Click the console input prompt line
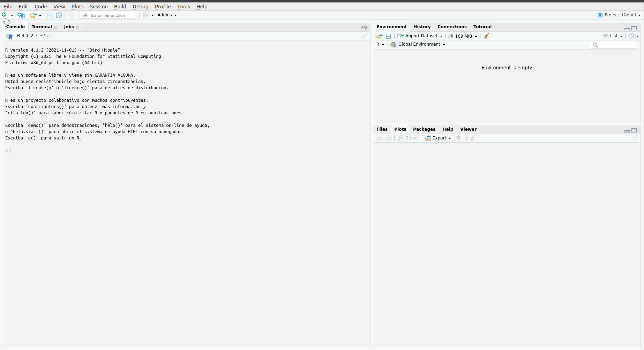 point(187,150)
